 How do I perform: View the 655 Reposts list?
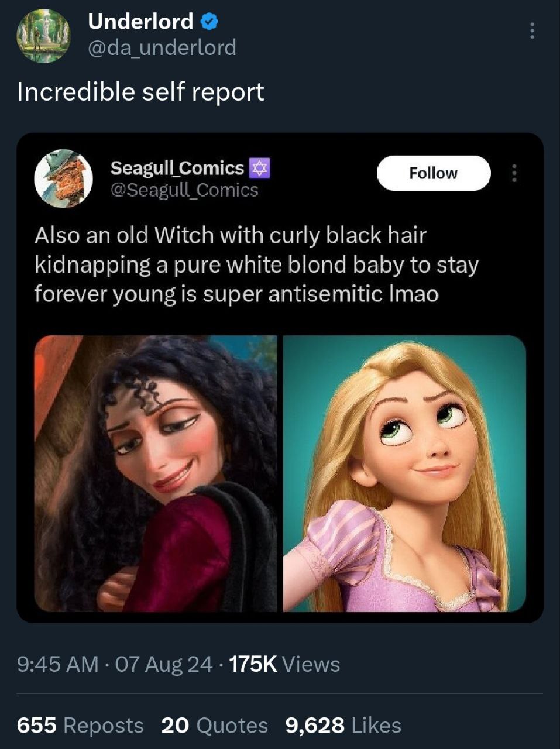[x=80, y=725]
